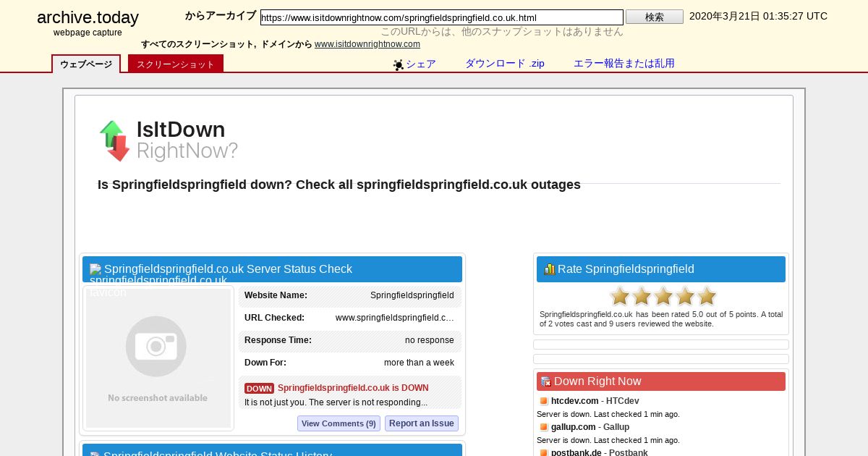Click the Response Time value no response

pyautogui.click(x=430, y=340)
